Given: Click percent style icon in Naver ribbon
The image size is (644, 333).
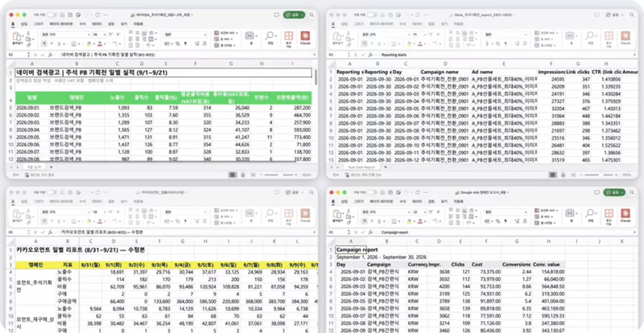Looking at the screenshot, I should coord(178,43).
